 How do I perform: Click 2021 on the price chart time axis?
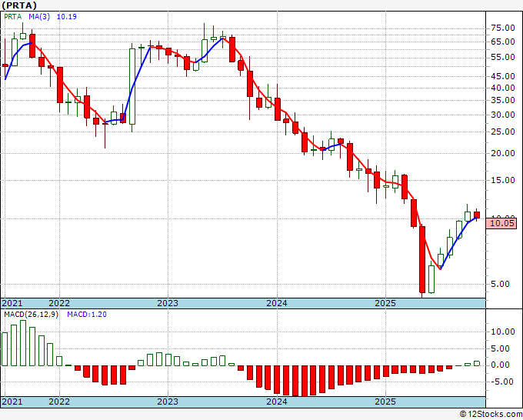pyautogui.click(x=12, y=303)
